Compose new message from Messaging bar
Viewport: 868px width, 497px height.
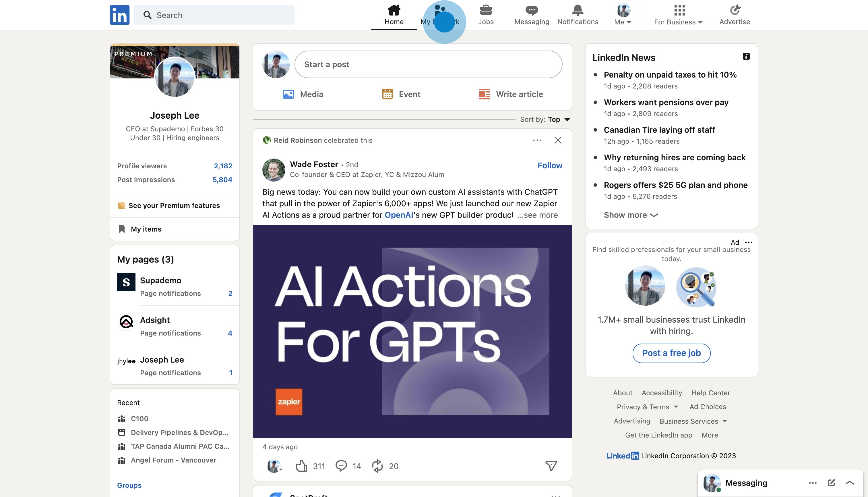[831, 483]
